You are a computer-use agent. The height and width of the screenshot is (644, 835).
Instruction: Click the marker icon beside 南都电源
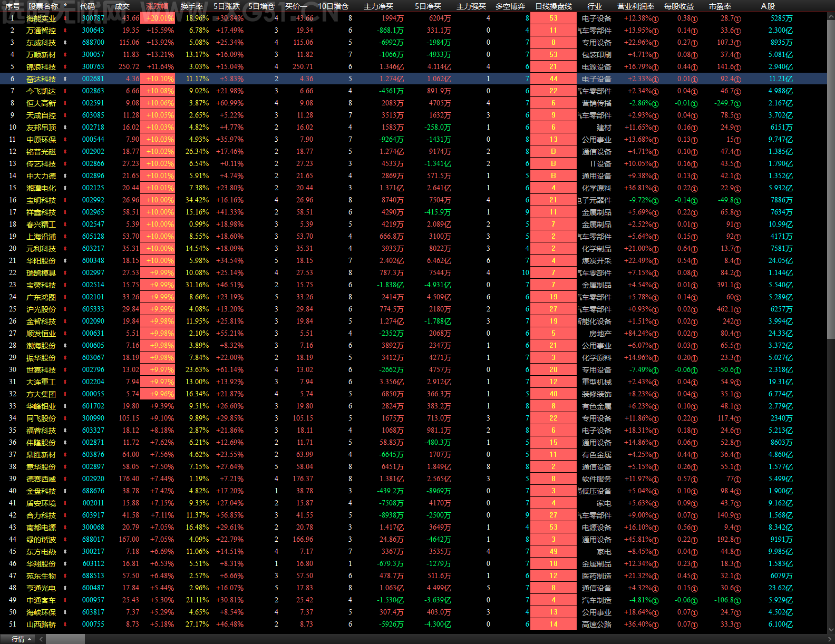point(65,528)
